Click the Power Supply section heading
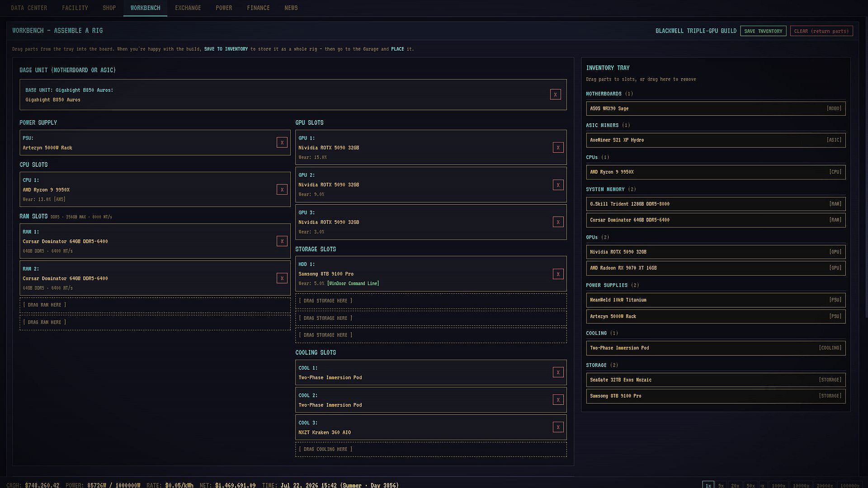This screenshot has width=868, height=488. [38, 122]
